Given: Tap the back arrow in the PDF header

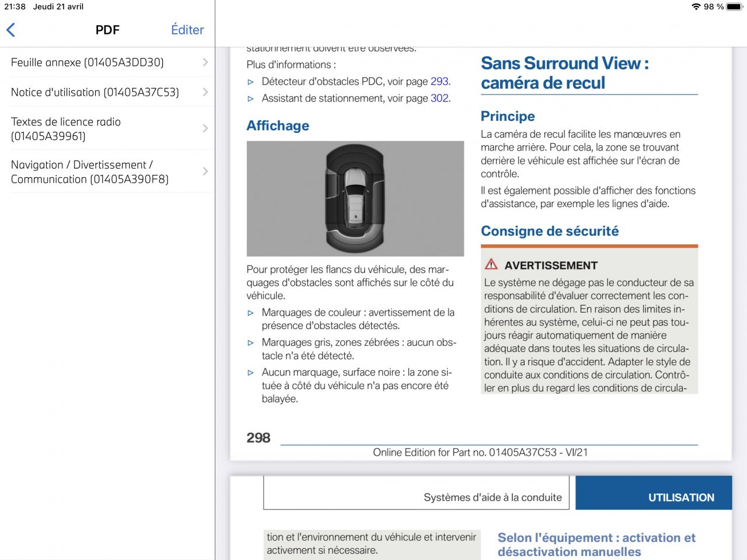Looking at the screenshot, I should (x=11, y=30).
